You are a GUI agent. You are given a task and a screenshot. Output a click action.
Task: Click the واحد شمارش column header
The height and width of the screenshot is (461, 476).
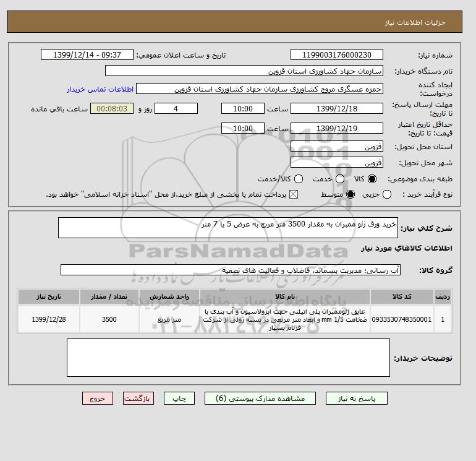click(x=169, y=296)
